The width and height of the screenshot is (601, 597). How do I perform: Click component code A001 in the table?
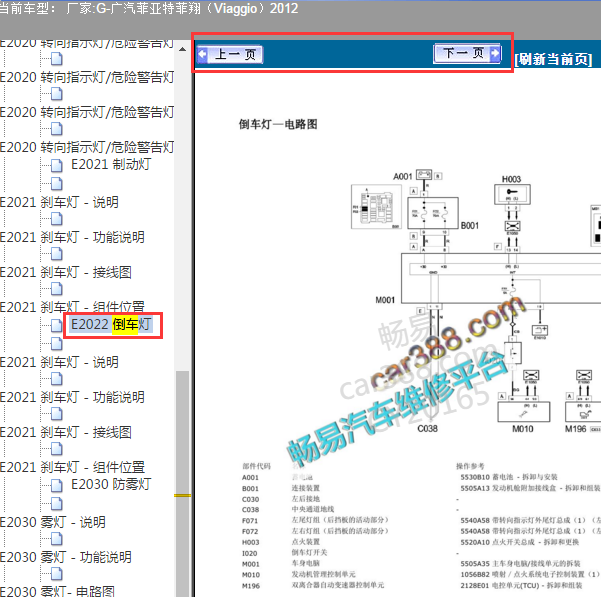point(250,477)
